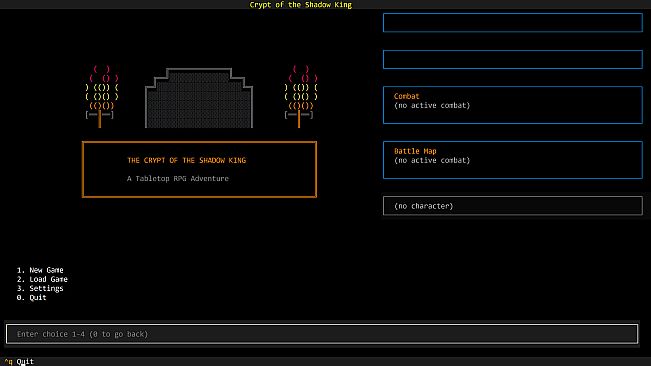Click the 'Crypt of the Shadow King' title bar text
Image resolution: width=651 pixels, height=366 pixels.
(x=301, y=5)
